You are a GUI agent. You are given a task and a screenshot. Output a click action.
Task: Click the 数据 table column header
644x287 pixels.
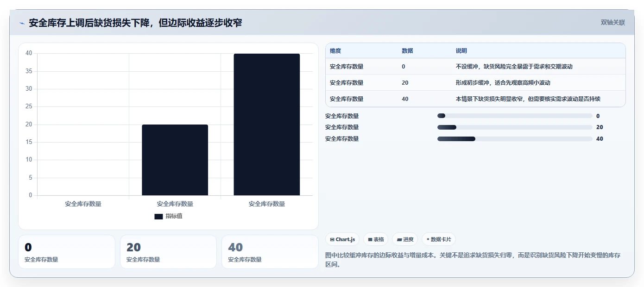point(408,51)
